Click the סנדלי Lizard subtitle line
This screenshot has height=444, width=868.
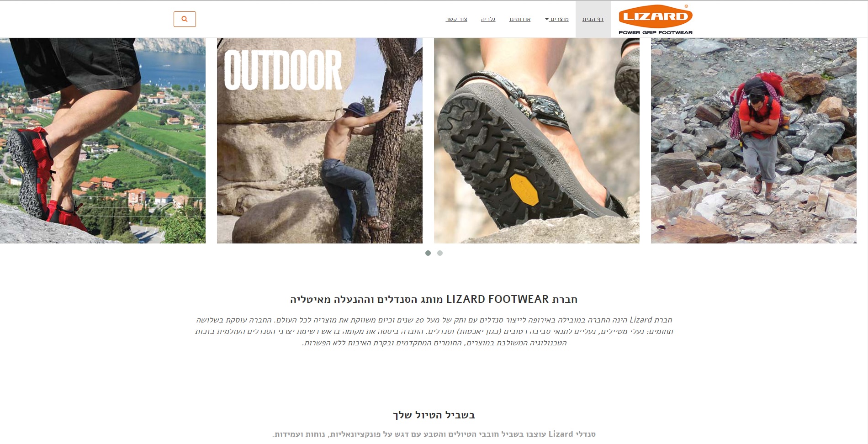pos(434,434)
